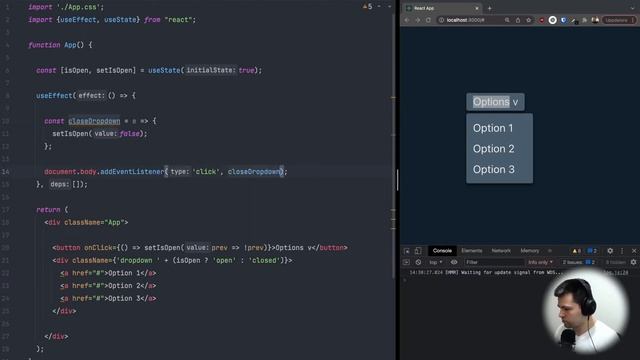Choose Option 1 from the dropdown
The width and height of the screenshot is (640, 360).
[x=493, y=128]
